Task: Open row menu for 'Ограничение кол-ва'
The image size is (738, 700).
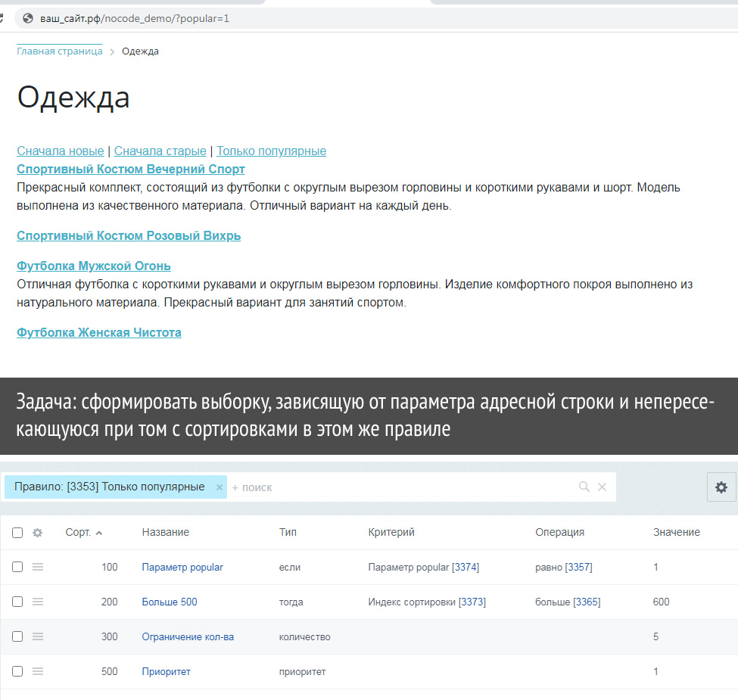Action: pyautogui.click(x=38, y=636)
